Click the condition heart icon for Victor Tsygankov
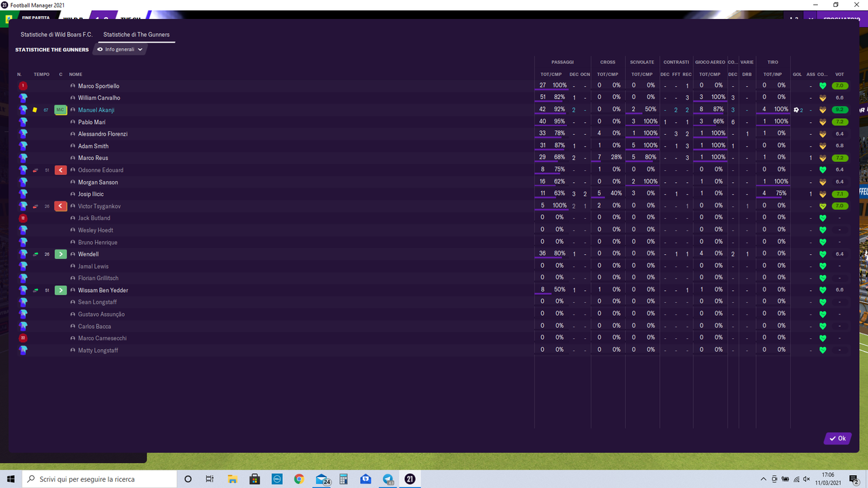The width and height of the screenshot is (868, 488). tap(823, 206)
